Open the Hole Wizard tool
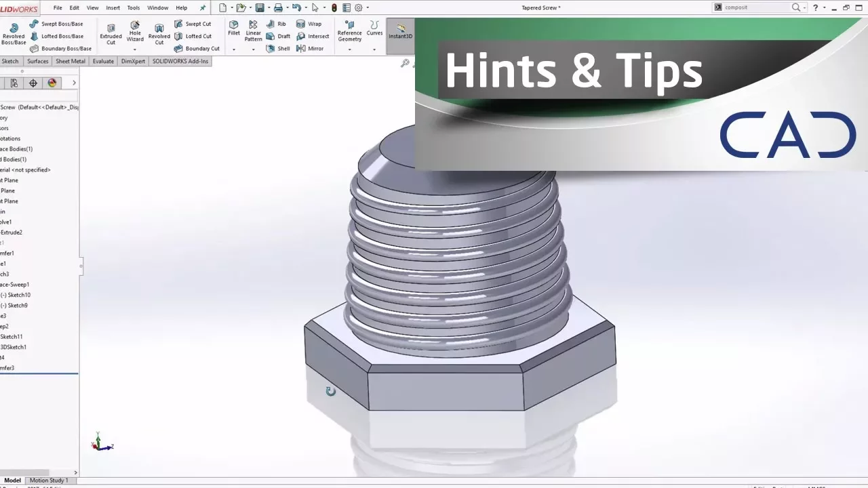 (x=135, y=32)
